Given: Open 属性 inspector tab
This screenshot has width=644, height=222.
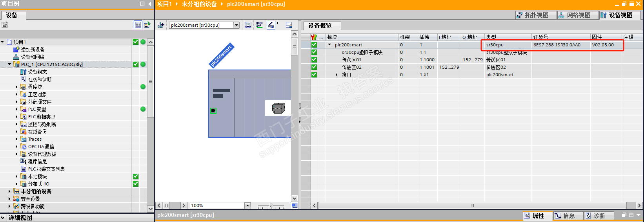Looking at the screenshot, I should point(538,216).
